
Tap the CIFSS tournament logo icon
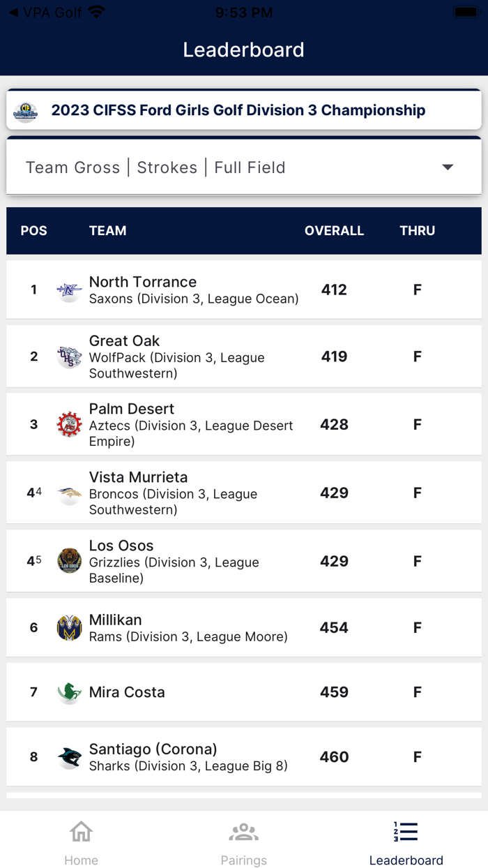26,111
